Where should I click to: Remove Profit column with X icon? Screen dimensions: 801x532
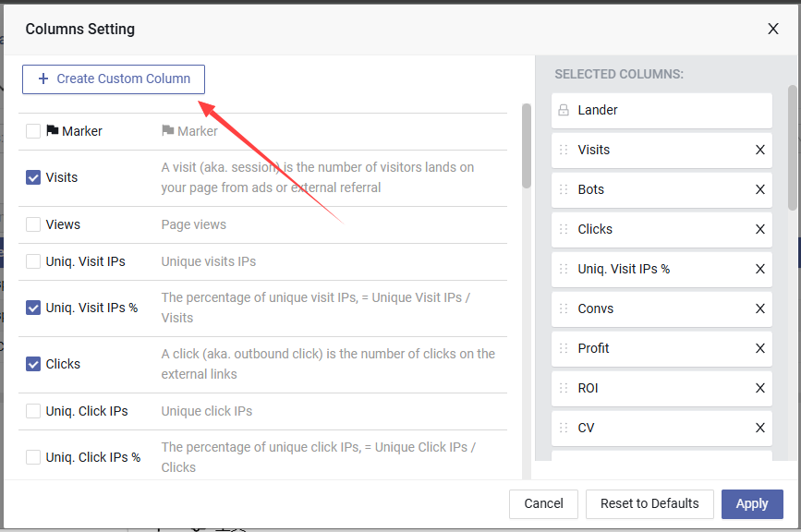760,348
